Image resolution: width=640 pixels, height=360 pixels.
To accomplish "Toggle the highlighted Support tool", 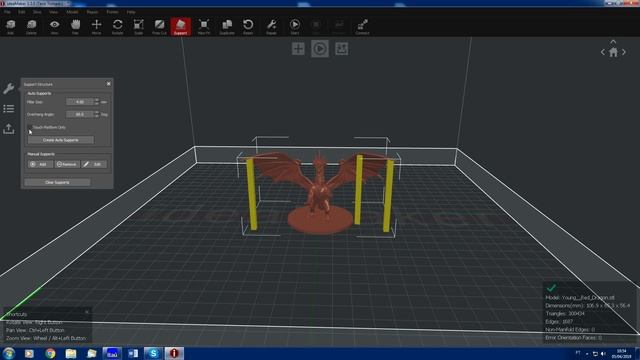I will pos(181,27).
